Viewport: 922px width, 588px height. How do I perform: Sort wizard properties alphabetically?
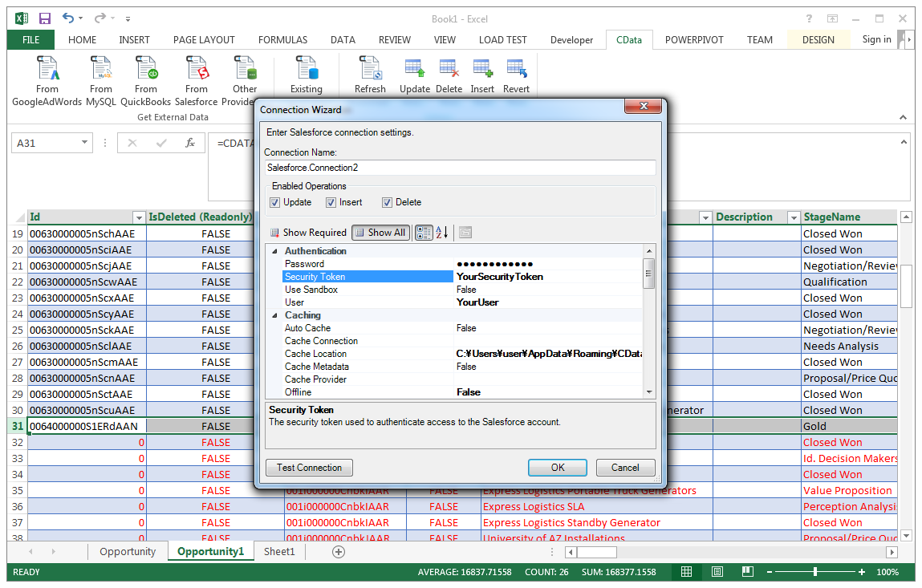[442, 233]
